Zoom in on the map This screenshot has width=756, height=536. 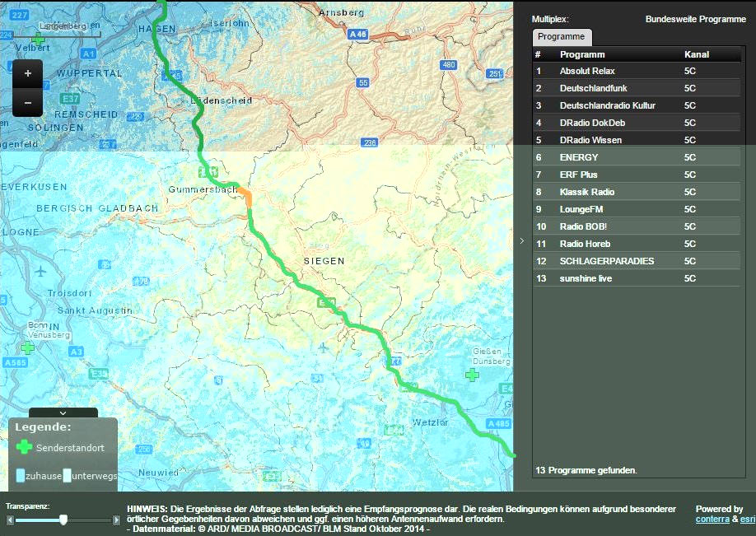pos(28,73)
